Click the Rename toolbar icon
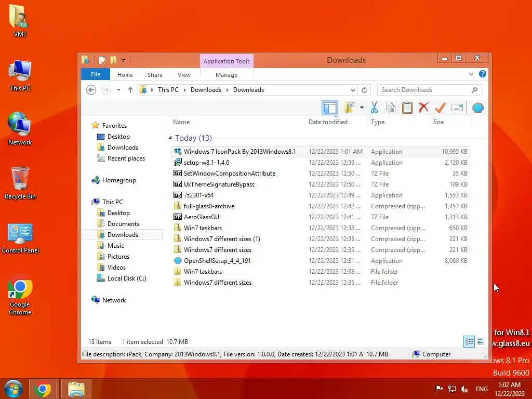Image resolution: width=532 pixels, height=399 pixels. tap(457, 108)
